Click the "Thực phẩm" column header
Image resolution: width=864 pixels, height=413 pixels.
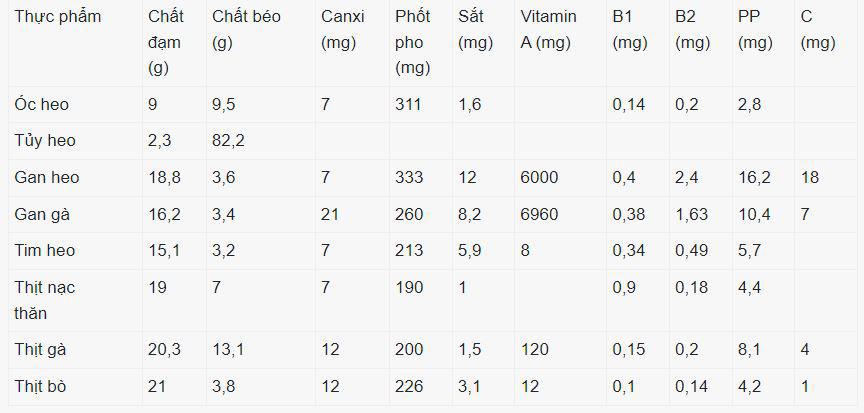[58, 17]
